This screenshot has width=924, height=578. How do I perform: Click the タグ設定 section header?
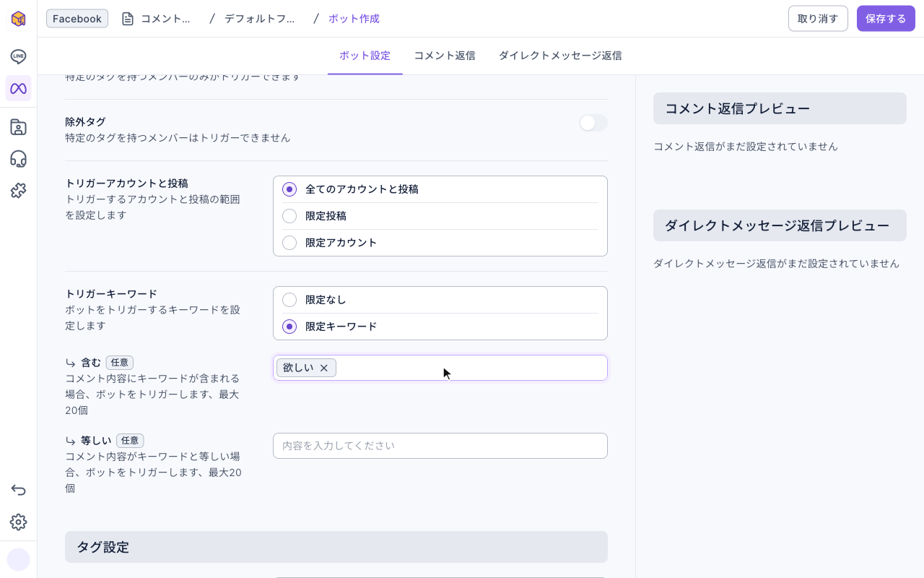pos(336,547)
